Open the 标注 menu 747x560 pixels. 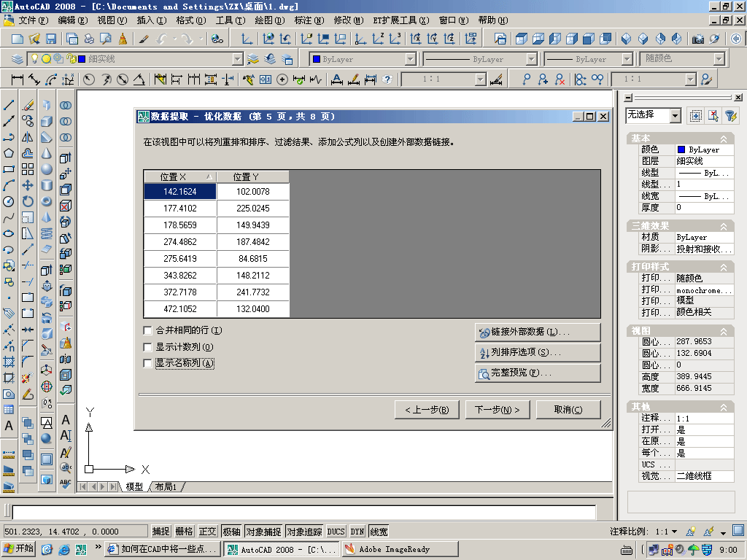pyautogui.click(x=309, y=20)
